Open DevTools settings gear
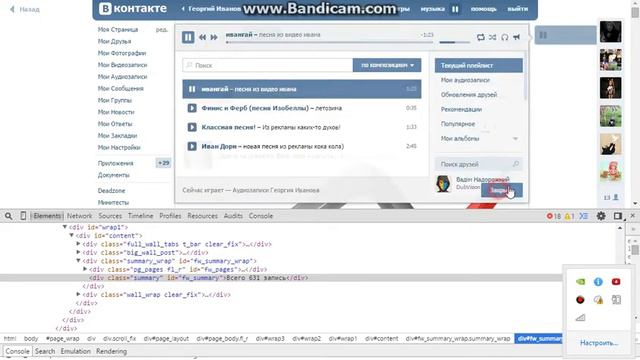Viewport: 640px width, 360px height. pyautogui.click(x=601, y=216)
